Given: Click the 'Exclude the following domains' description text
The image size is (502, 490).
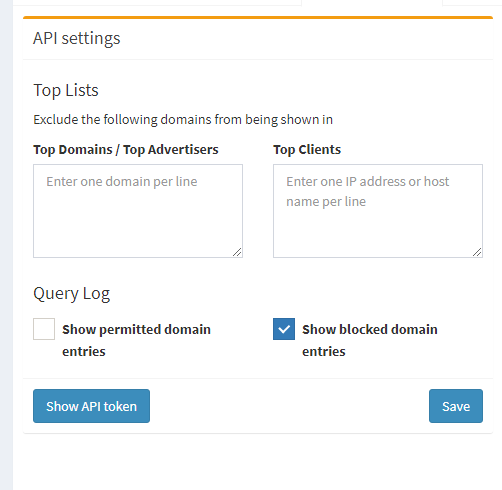Looking at the screenshot, I should click(183, 120).
